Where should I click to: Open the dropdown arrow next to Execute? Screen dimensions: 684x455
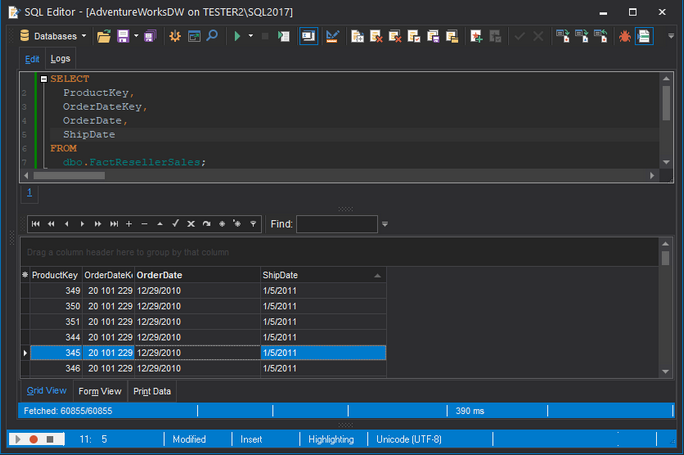(251, 36)
